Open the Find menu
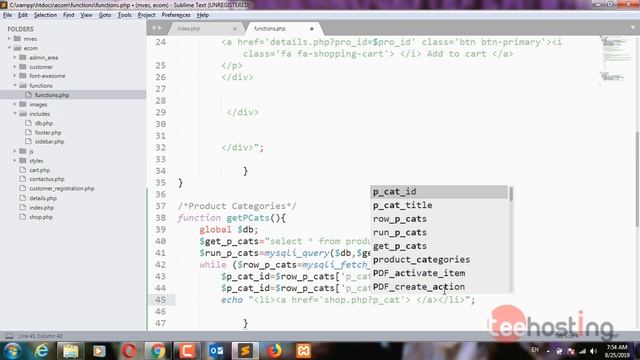This screenshot has height=360, width=640. click(x=69, y=15)
